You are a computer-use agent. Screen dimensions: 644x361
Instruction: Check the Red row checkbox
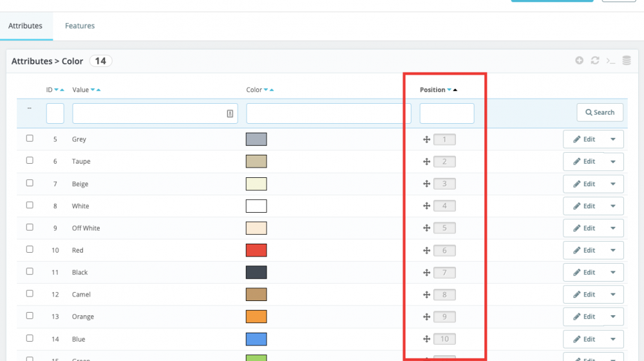[30, 249]
